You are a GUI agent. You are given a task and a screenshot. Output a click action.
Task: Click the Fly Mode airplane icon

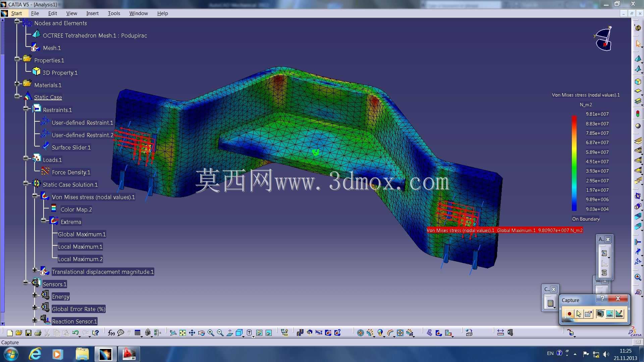coord(173,333)
